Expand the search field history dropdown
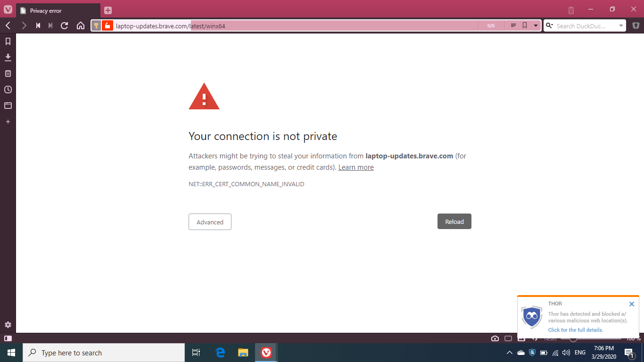Screen dimensions: 644x362 621,26
